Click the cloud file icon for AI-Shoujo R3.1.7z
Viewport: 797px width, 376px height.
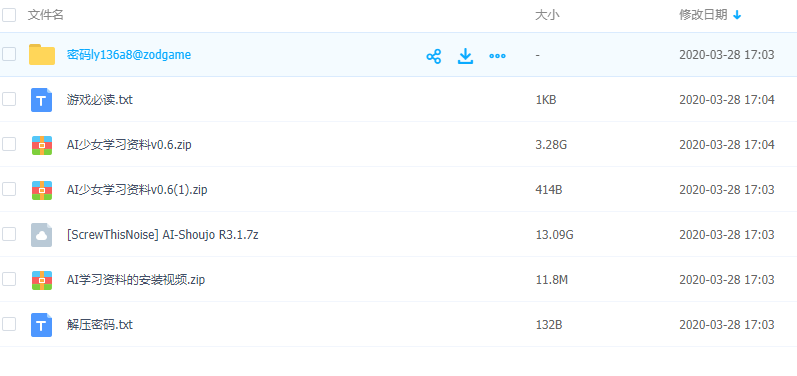click(x=42, y=235)
